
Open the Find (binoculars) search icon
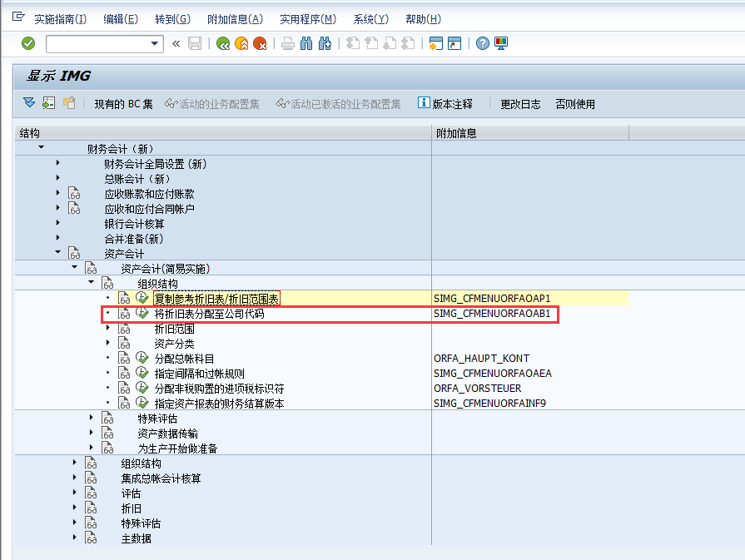pos(308,43)
